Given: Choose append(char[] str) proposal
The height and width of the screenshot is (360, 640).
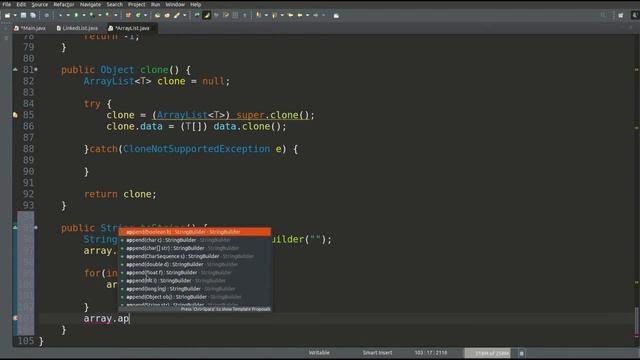Looking at the screenshot, I should 195,248.
